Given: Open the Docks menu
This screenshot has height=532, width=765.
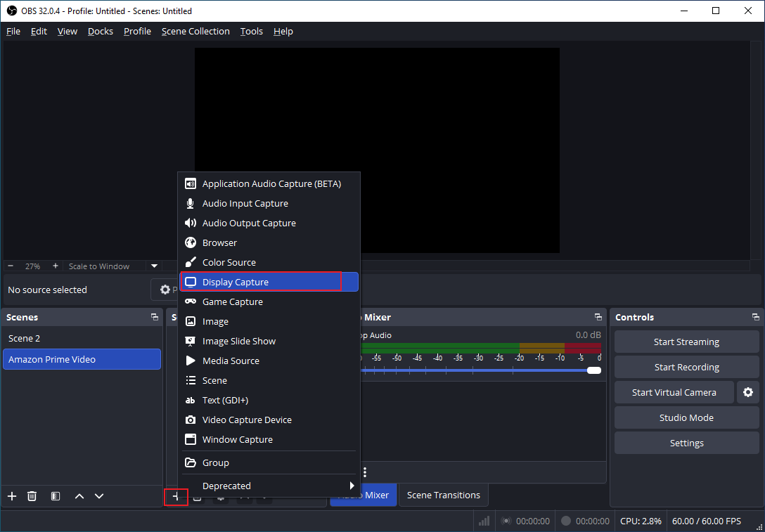Looking at the screenshot, I should [100, 31].
